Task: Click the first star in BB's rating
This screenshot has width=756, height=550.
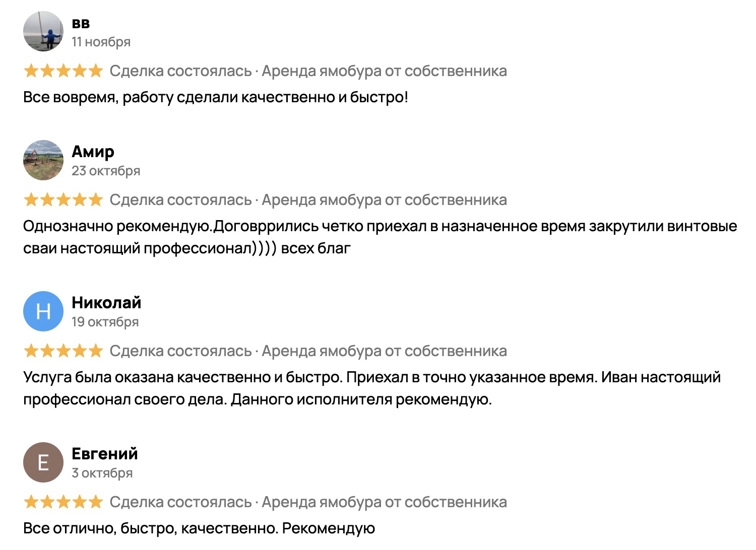Action: click(x=30, y=71)
